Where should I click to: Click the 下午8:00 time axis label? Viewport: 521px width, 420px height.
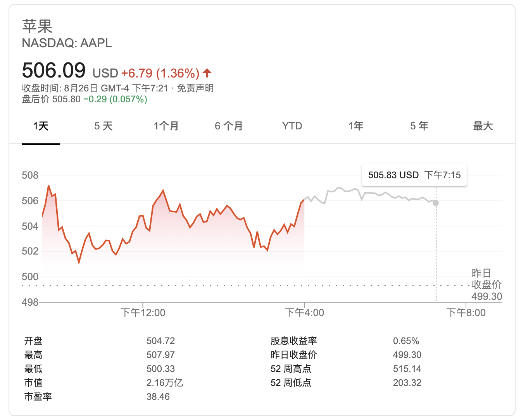click(x=466, y=313)
